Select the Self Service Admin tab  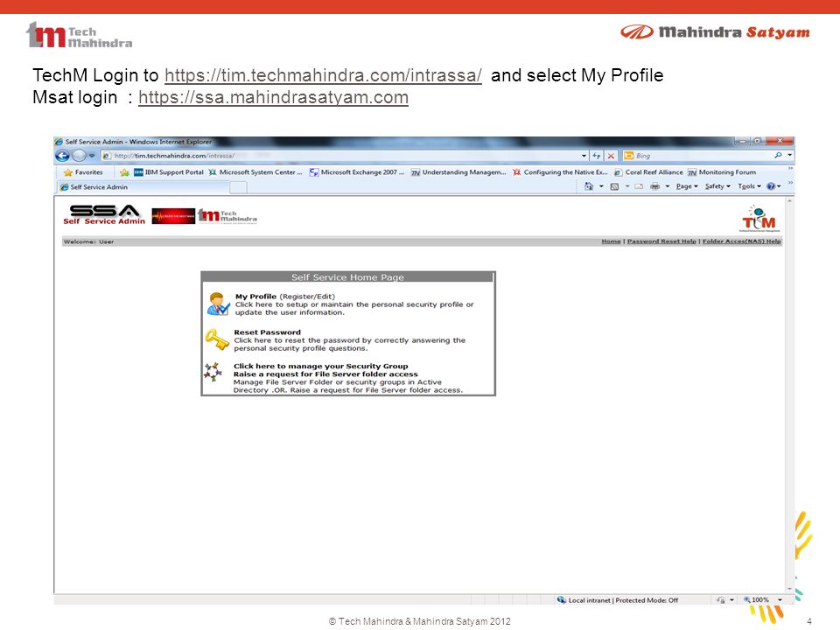tap(143, 187)
